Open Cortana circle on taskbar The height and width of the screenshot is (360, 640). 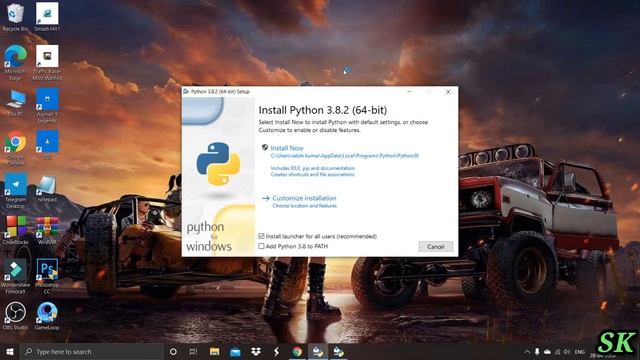click(x=173, y=351)
